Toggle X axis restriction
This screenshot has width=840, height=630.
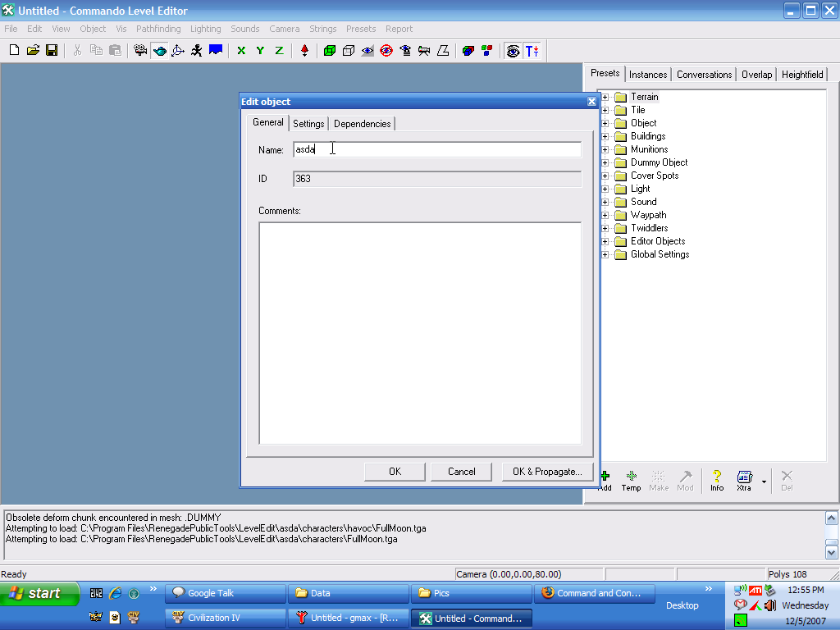point(241,51)
